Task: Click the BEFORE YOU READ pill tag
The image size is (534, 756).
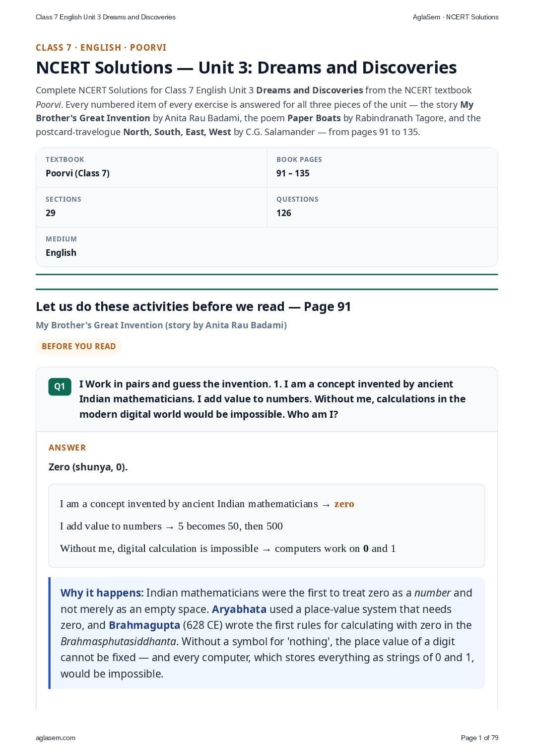Action: pyautogui.click(x=79, y=346)
